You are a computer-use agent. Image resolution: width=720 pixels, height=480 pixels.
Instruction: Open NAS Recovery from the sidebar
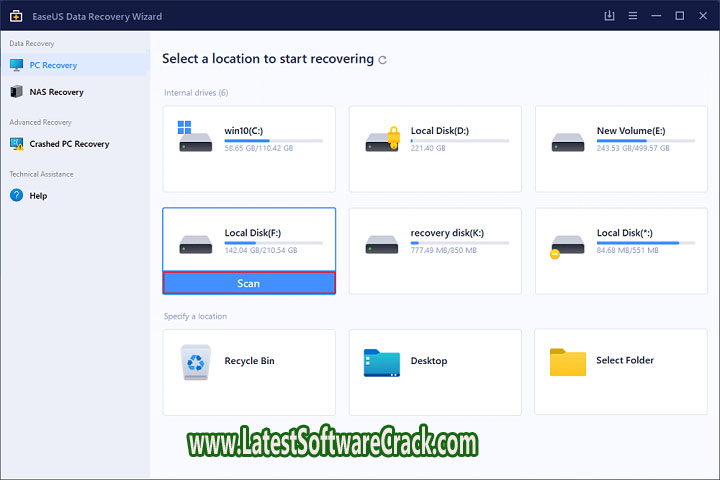pyautogui.click(x=56, y=92)
